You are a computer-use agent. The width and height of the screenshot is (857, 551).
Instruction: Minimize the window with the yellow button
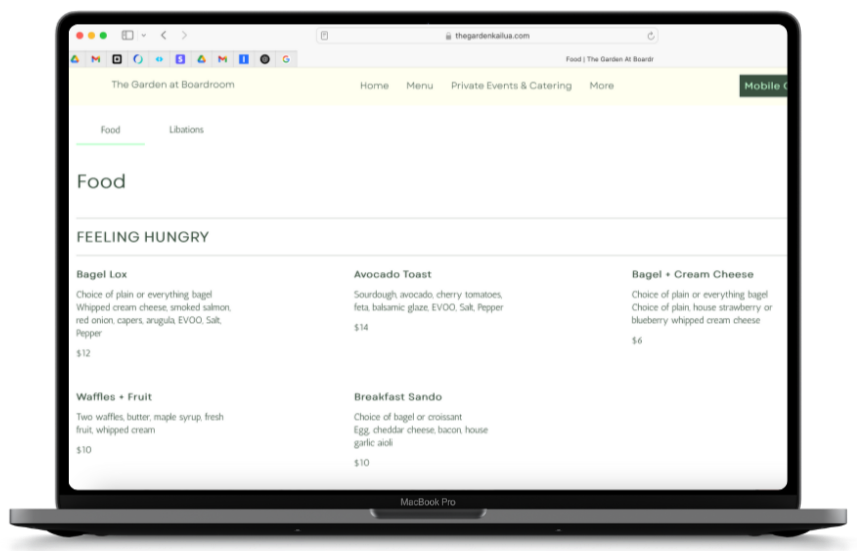(x=91, y=36)
